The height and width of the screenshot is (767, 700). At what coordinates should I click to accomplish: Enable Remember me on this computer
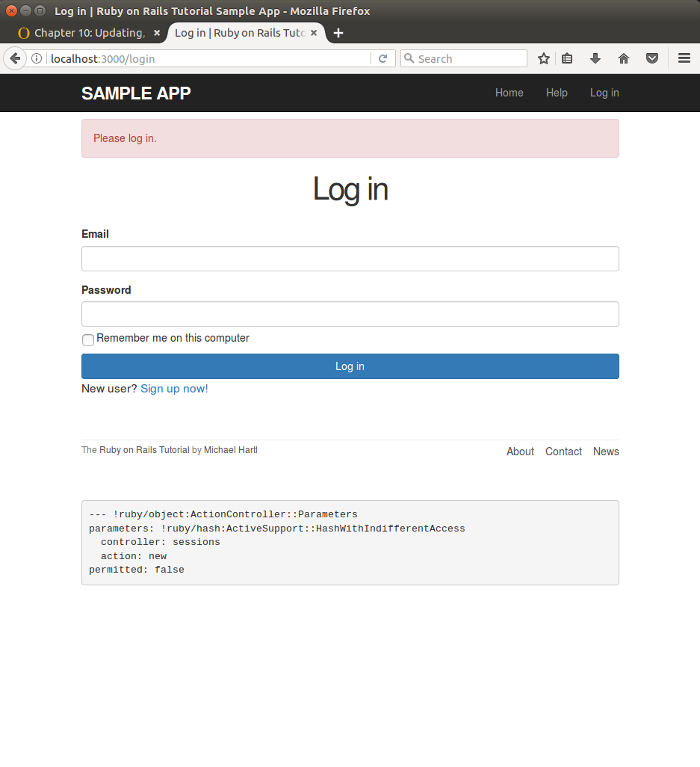click(87, 340)
